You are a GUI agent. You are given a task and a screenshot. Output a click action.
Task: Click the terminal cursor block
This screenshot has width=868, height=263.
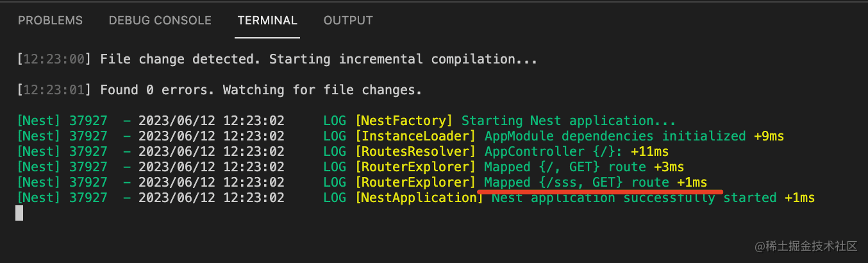click(x=19, y=213)
